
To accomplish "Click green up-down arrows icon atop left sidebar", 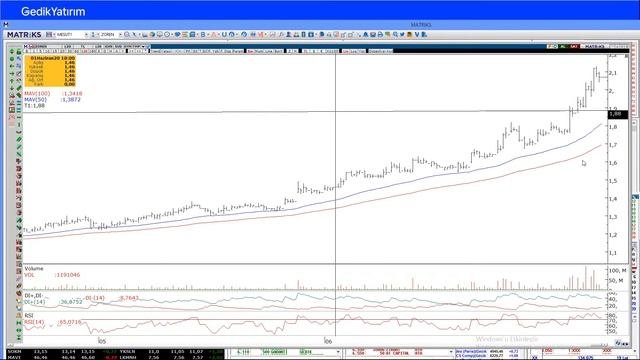I will (11, 51).
